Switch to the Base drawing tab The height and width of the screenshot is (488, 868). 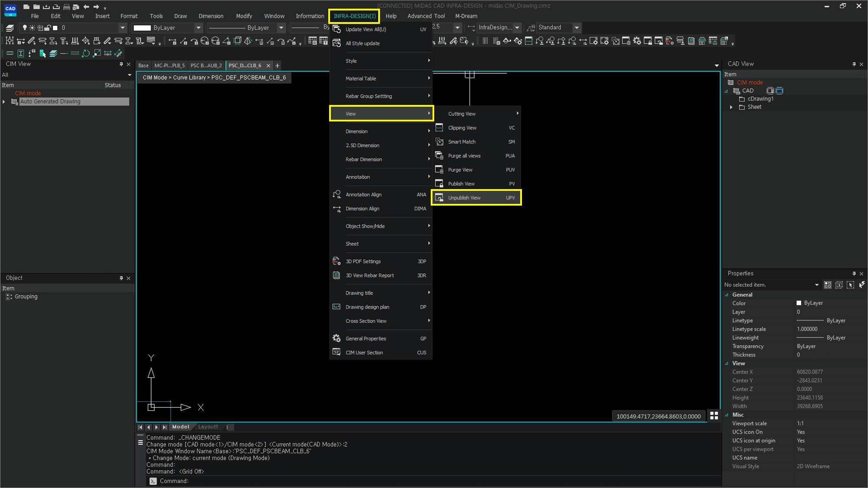(x=143, y=66)
